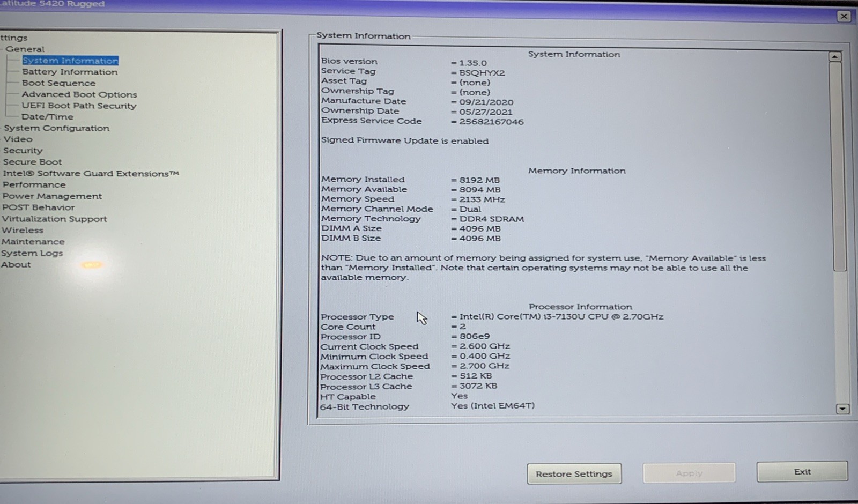Image resolution: width=858 pixels, height=504 pixels.
Task: Expand System Configuration category
Action: tap(56, 128)
